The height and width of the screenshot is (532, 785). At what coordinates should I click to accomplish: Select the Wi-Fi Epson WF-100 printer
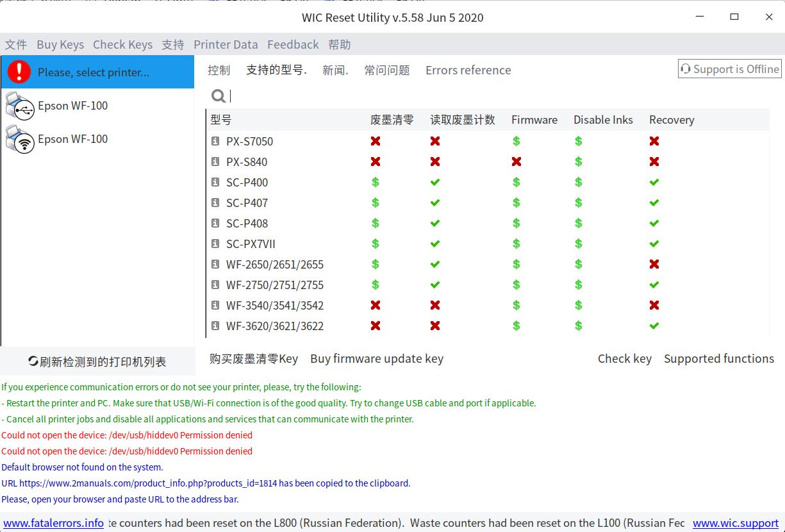[x=72, y=138]
